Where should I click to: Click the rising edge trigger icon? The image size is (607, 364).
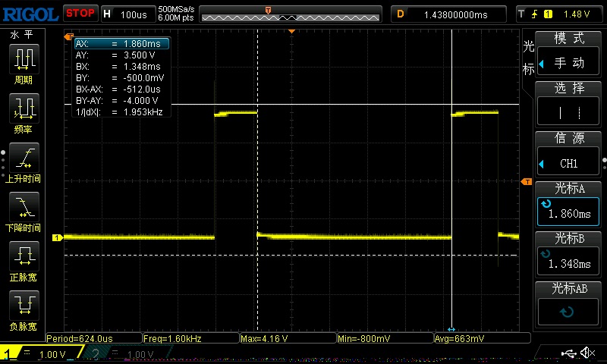pos(535,14)
